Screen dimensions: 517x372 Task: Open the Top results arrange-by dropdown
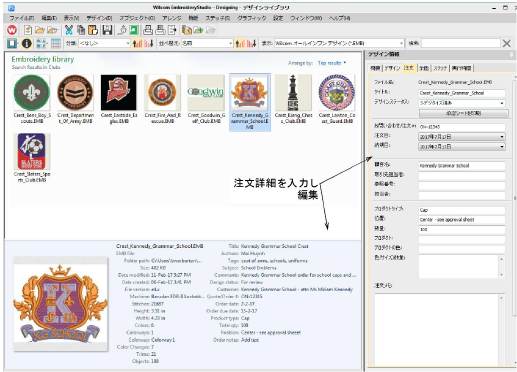(332, 63)
